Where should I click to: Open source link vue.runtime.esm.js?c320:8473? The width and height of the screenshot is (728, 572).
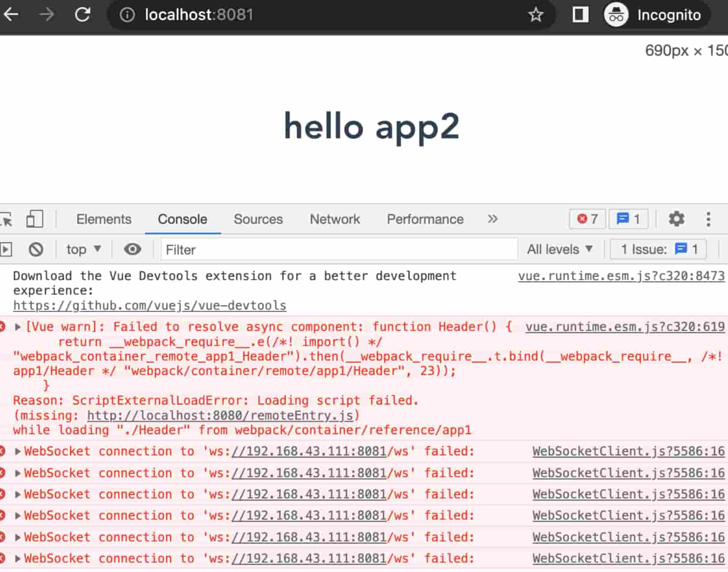pos(621,276)
